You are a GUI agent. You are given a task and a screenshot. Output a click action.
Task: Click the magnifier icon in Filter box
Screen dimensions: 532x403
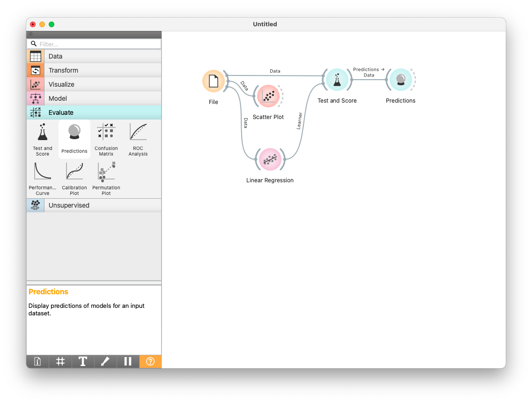(34, 44)
